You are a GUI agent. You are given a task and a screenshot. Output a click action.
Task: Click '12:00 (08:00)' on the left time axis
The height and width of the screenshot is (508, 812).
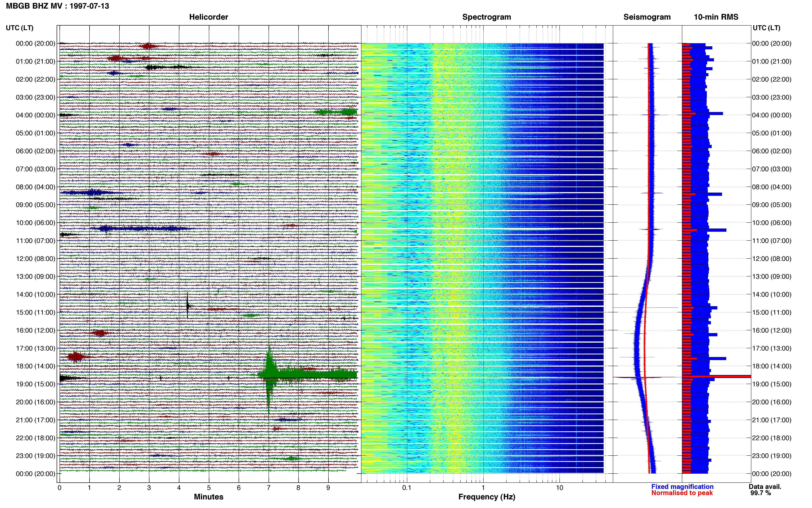click(x=36, y=259)
